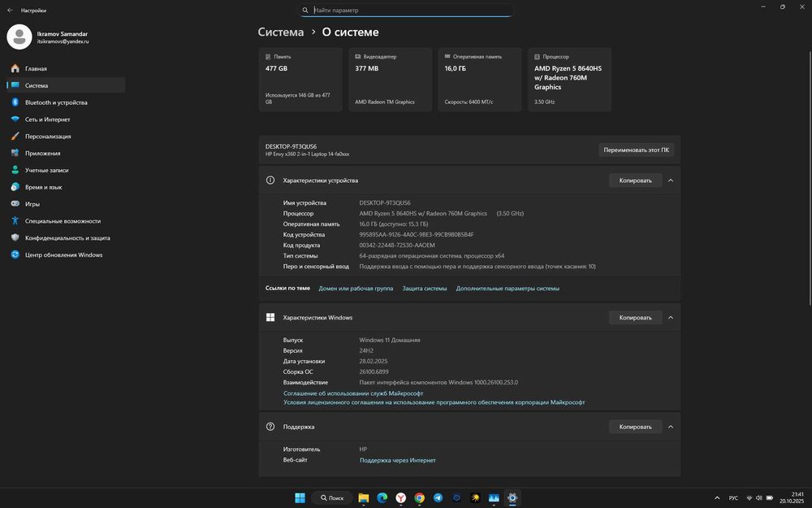
Task: Open Учетные записи settings
Action: point(46,171)
